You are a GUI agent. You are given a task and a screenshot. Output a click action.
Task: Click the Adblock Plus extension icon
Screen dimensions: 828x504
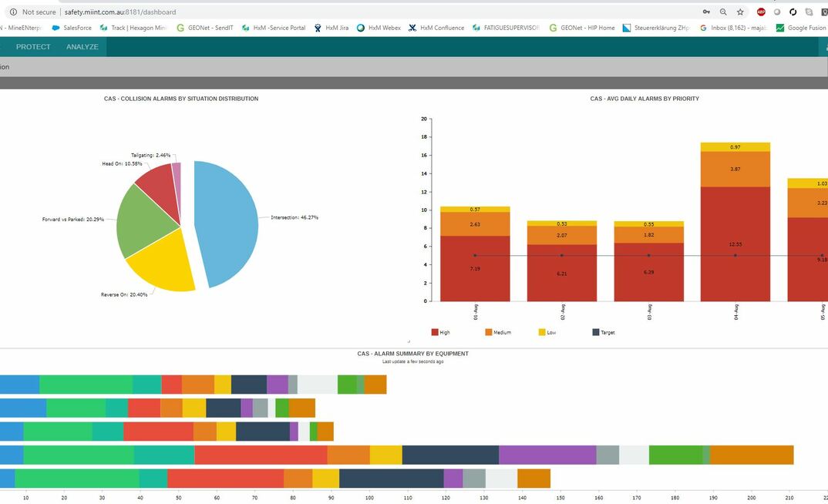click(760, 12)
